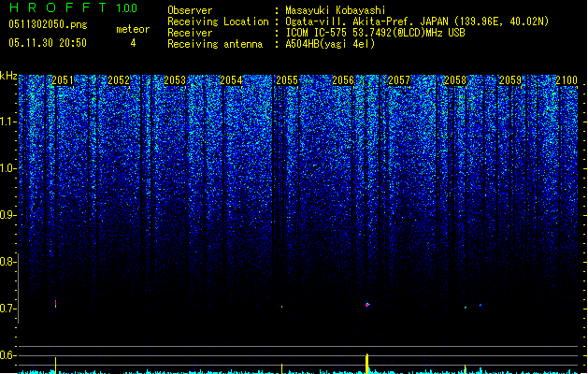Click the kHz axis unit label
The width and height of the screenshot is (588, 374).
(x=8, y=76)
